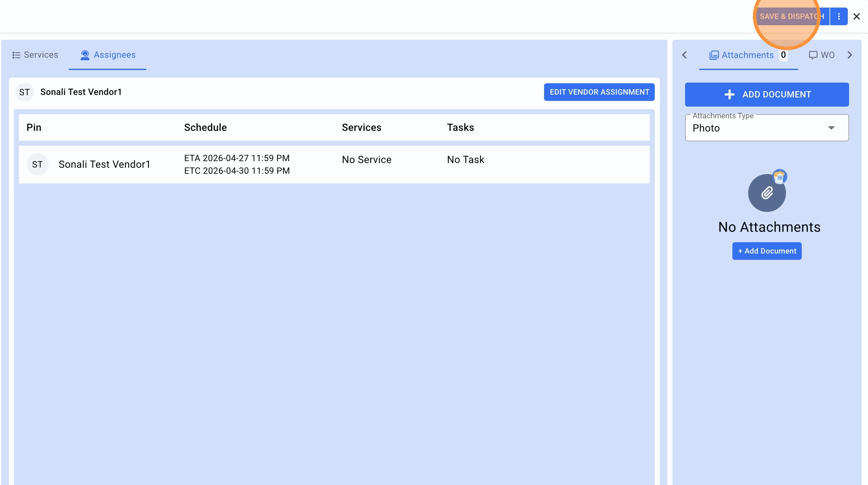Click the Save & Dispatch button
This screenshot has height=485, width=868.
tap(791, 16)
